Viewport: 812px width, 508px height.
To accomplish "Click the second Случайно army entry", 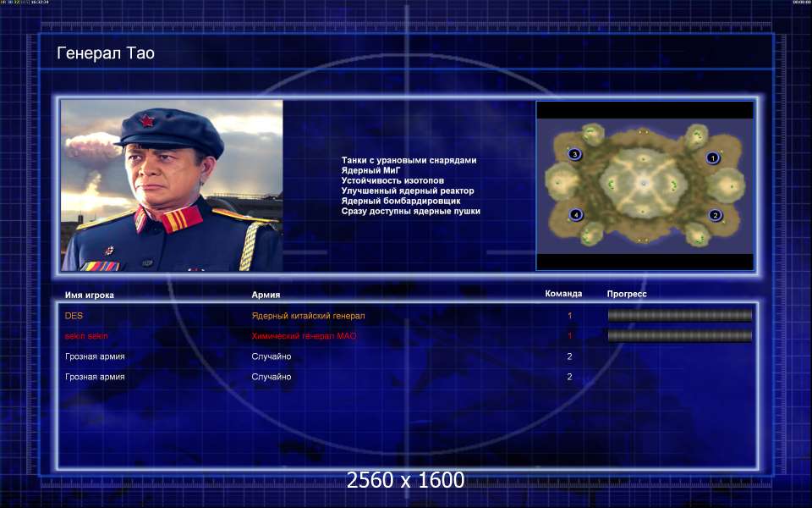I will (x=272, y=377).
